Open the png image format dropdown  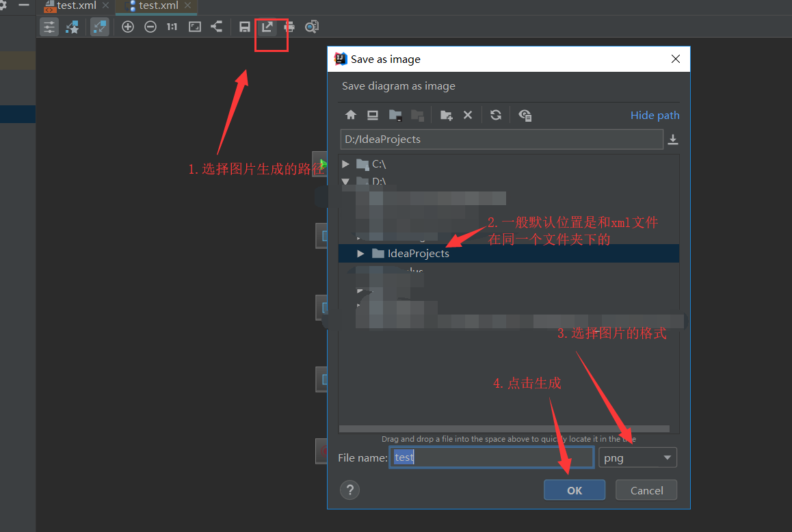coord(637,457)
